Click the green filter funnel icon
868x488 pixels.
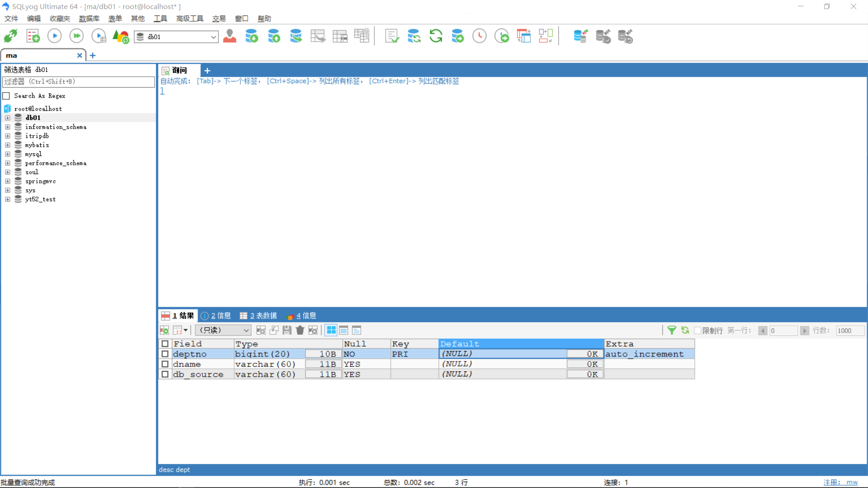click(672, 330)
